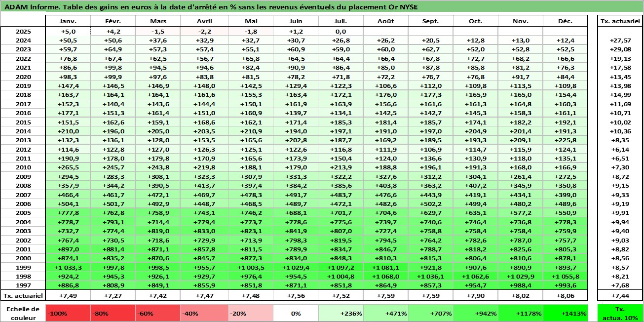Select the 2025 year row label

(x=23, y=32)
